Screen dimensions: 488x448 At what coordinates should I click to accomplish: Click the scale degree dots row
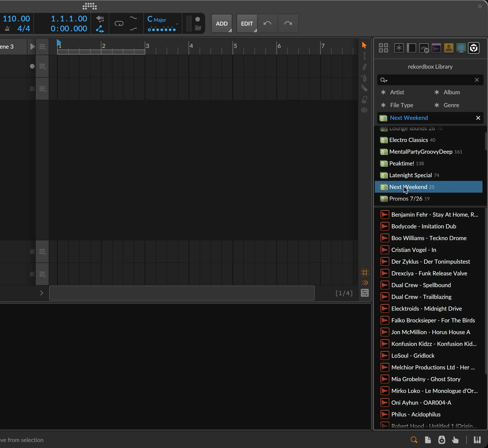[x=162, y=29]
